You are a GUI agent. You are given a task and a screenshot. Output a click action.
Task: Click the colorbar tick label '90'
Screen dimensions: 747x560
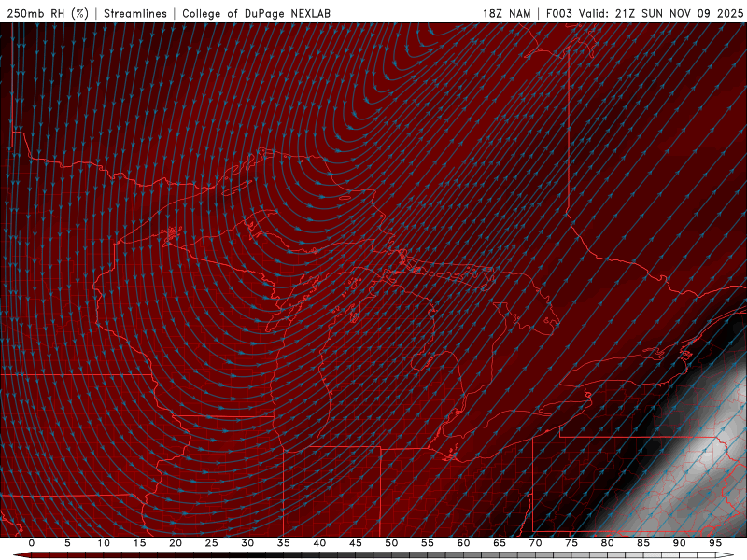pos(679,543)
